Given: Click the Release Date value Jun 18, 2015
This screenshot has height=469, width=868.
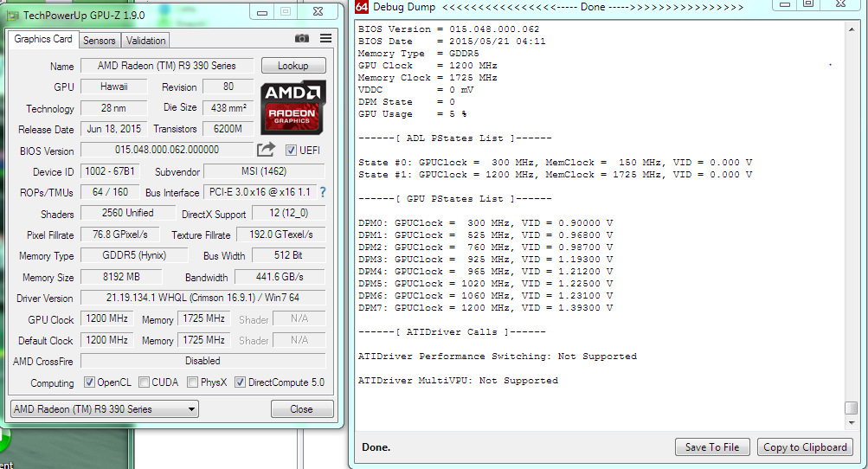Looking at the screenshot, I should pos(114,128).
